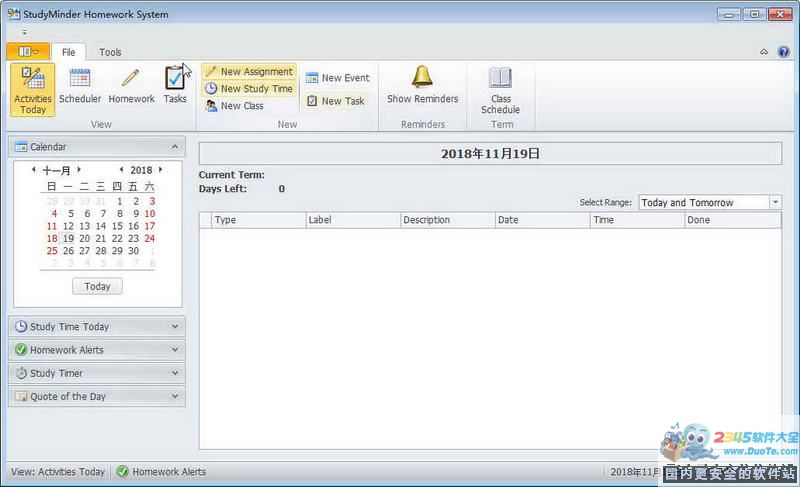Select November 30 in the calendar
The image size is (800, 487).
click(x=133, y=251)
